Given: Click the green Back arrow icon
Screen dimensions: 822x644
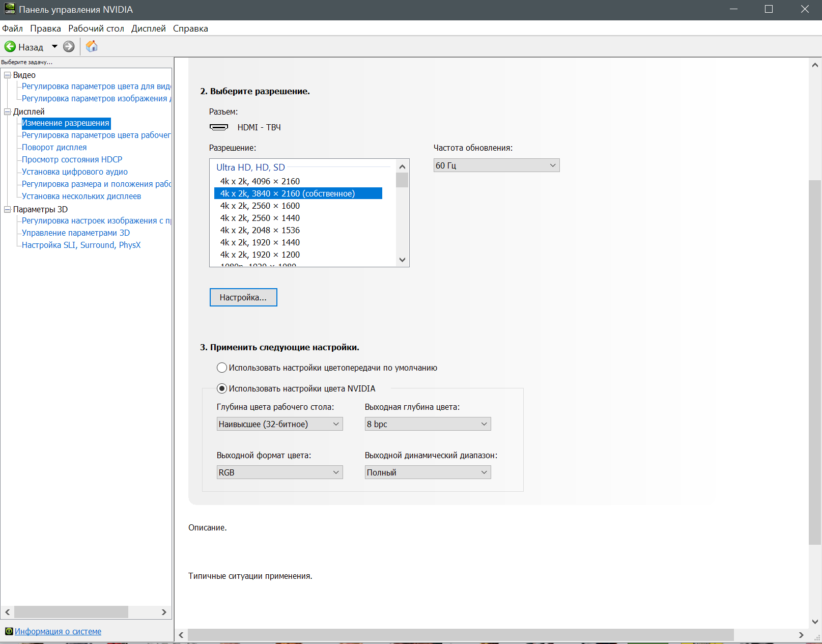Looking at the screenshot, I should (10, 47).
